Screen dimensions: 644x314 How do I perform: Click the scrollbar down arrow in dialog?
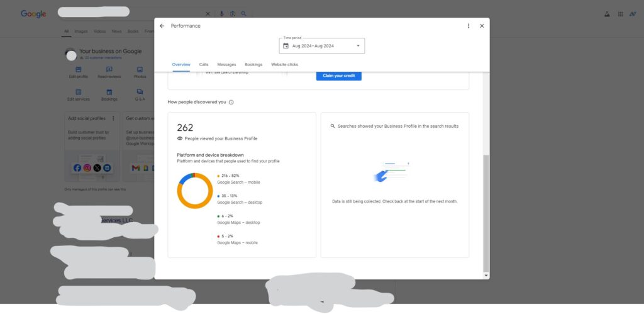pos(486,276)
